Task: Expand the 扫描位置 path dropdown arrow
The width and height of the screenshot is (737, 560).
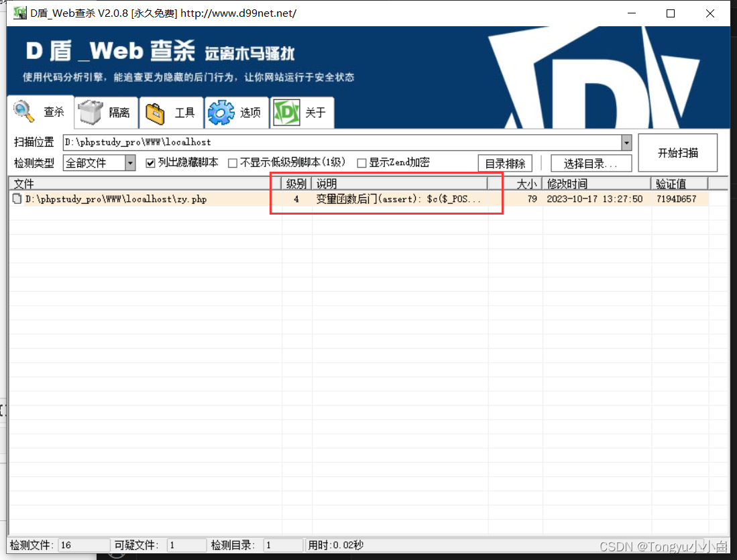Action: click(626, 142)
